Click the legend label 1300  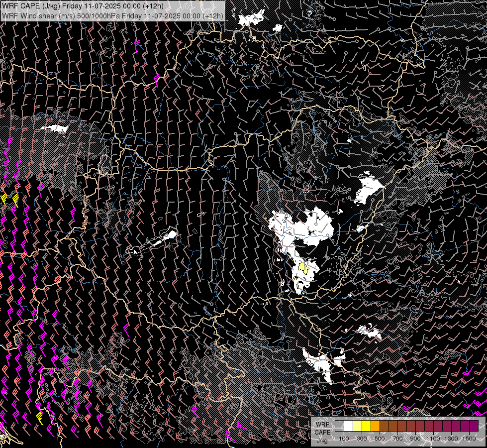tap(451, 439)
